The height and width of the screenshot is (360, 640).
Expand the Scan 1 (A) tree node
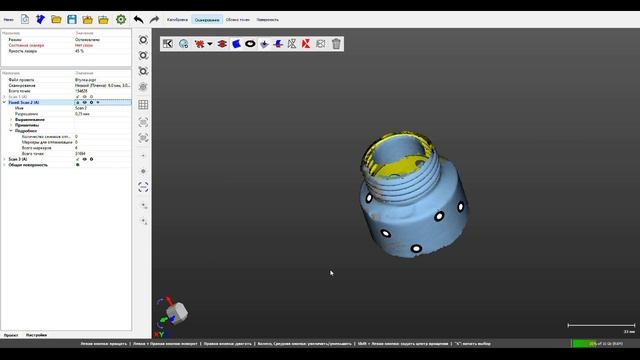4,97
